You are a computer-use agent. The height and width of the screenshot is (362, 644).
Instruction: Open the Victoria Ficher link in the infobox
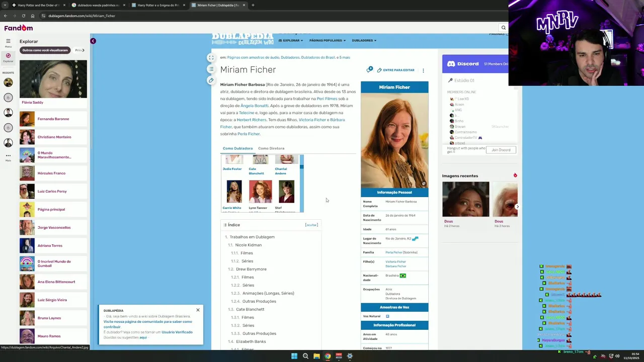tap(395, 261)
